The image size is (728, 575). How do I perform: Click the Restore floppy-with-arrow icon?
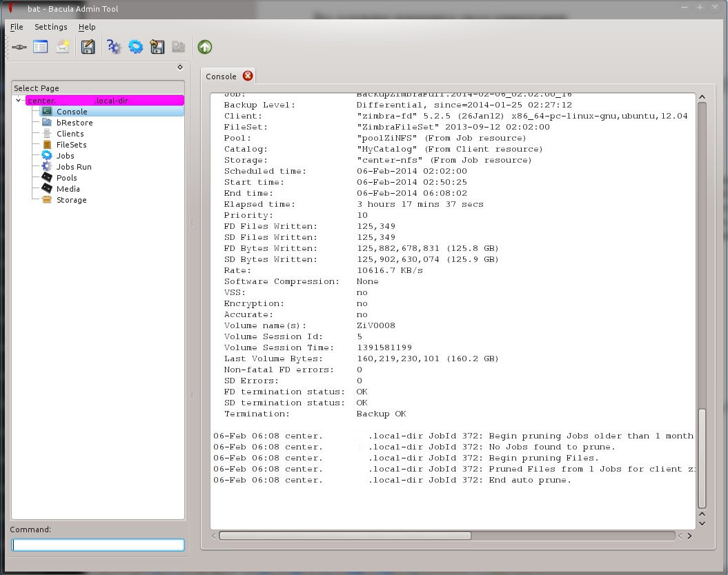pyautogui.click(x=157, y=47)
